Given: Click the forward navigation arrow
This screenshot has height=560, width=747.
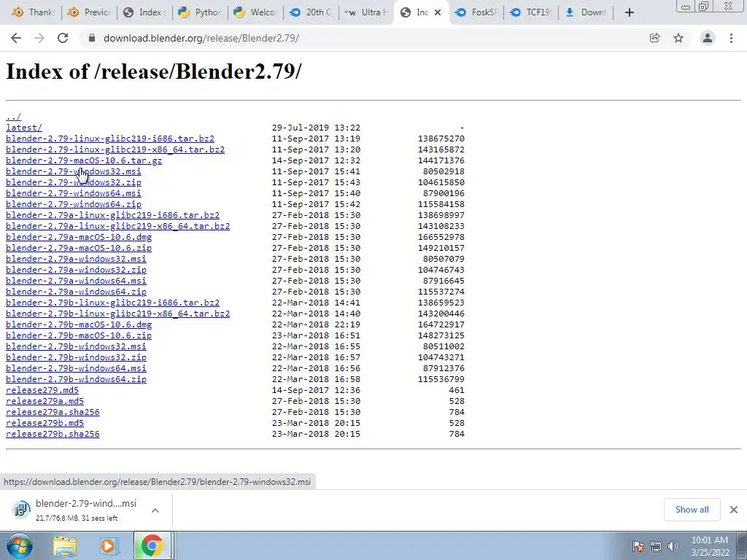Looking at the screenshot, I should (x=39, y=38).
